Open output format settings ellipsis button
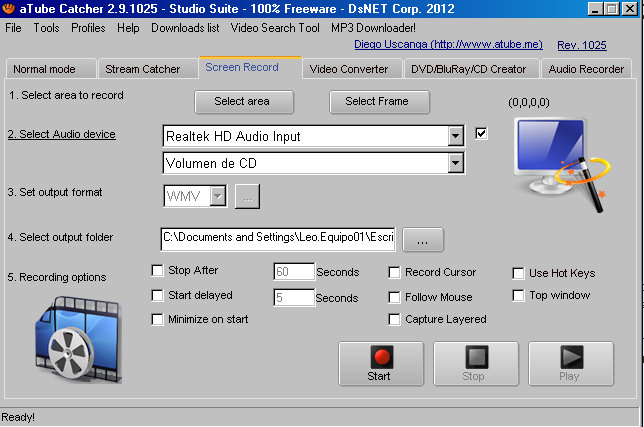Screen dimensions: 644x427 tap(247, 196)
